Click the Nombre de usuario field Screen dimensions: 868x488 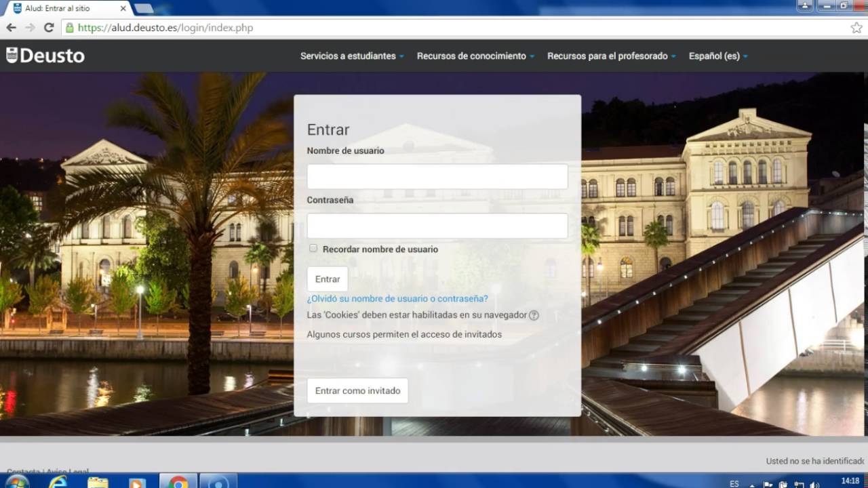coord(437,176)
